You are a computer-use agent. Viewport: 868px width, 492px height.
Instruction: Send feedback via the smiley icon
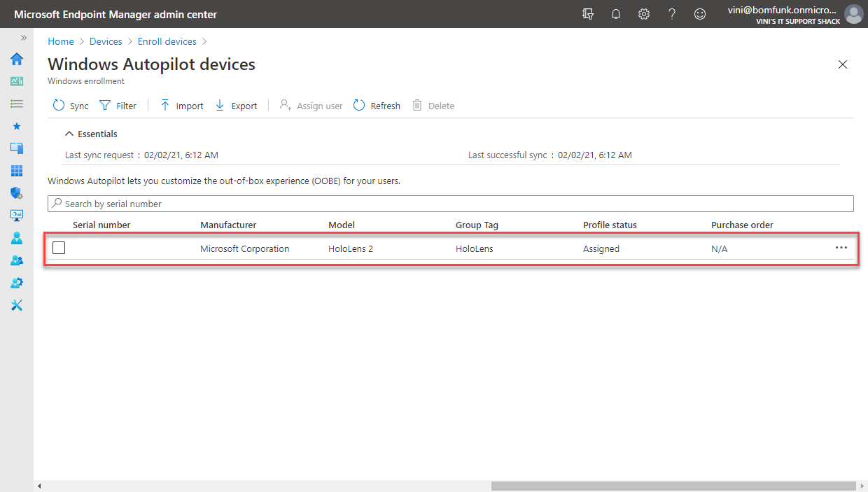700,14
